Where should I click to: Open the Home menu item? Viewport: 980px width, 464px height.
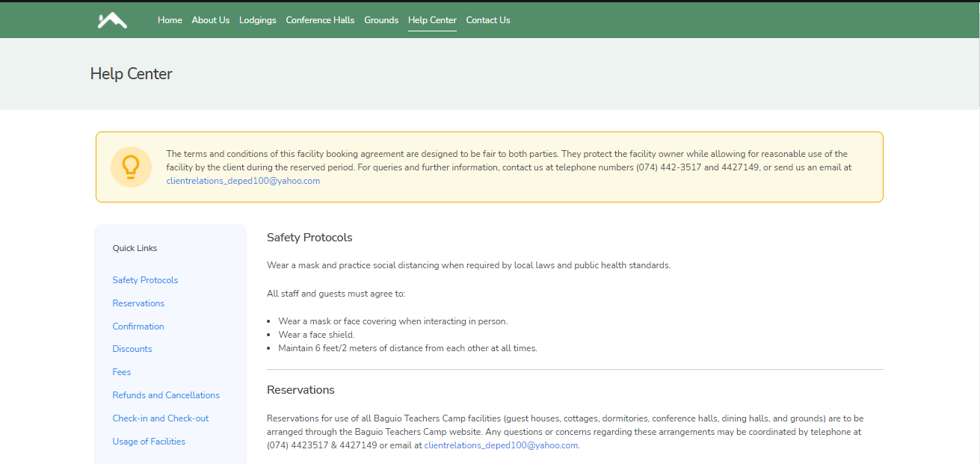170,20
